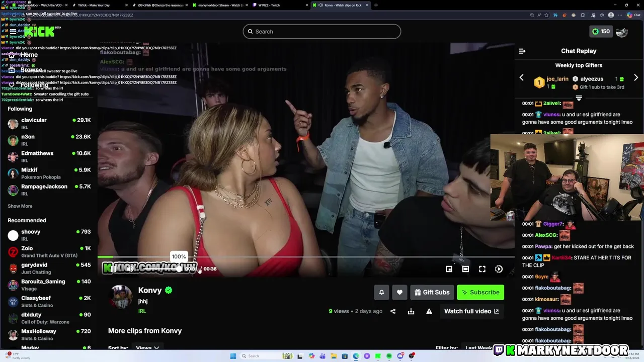Image resolution: width=644 pixels, height=362 pixels.
Task: Click the IRL category tag under Konvy
Action: coord(142,311)
